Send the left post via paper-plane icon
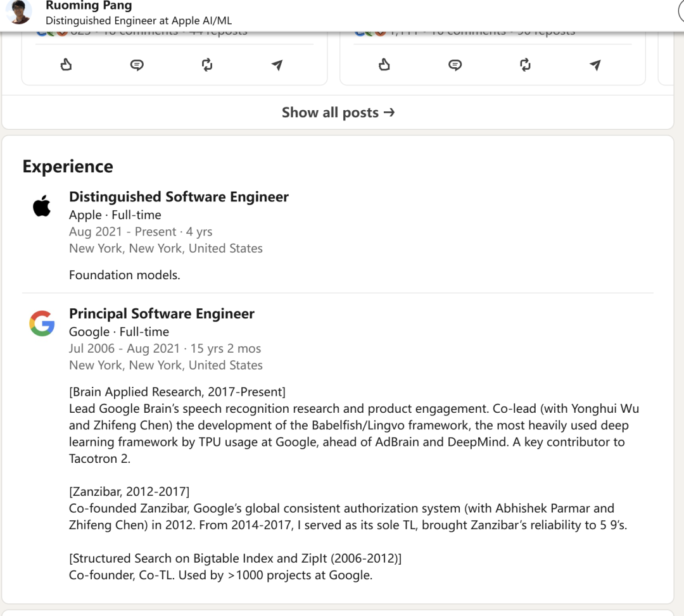 click(x=277, y=65)
